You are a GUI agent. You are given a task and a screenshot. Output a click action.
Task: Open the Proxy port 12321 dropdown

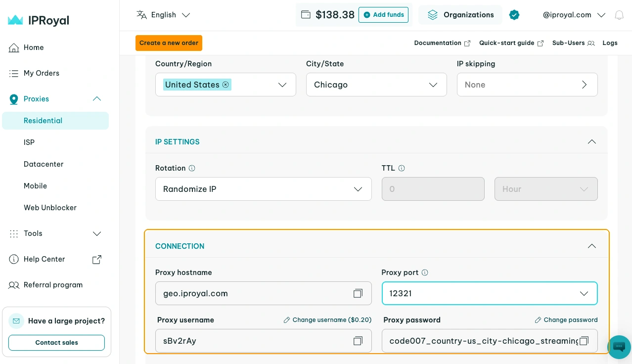490,293
